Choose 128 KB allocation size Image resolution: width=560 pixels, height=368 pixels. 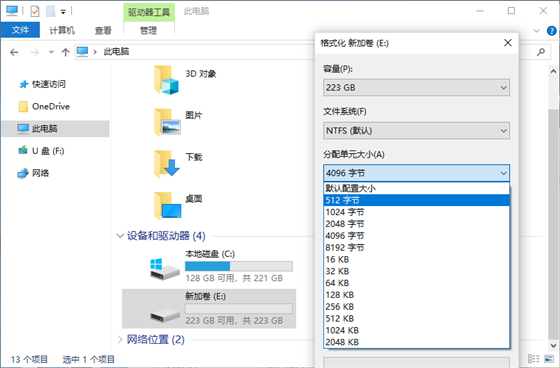[x=416, y=295]
